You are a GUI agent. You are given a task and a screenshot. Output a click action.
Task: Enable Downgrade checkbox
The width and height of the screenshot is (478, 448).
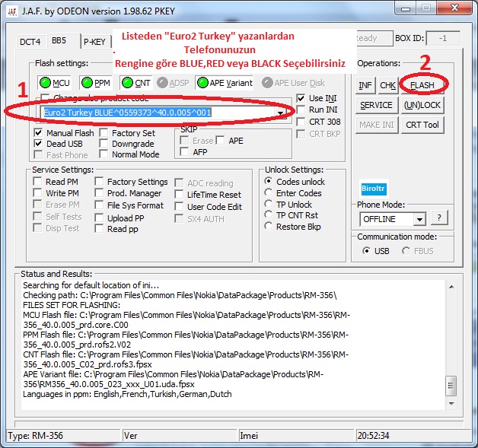[x=104, y=144]
